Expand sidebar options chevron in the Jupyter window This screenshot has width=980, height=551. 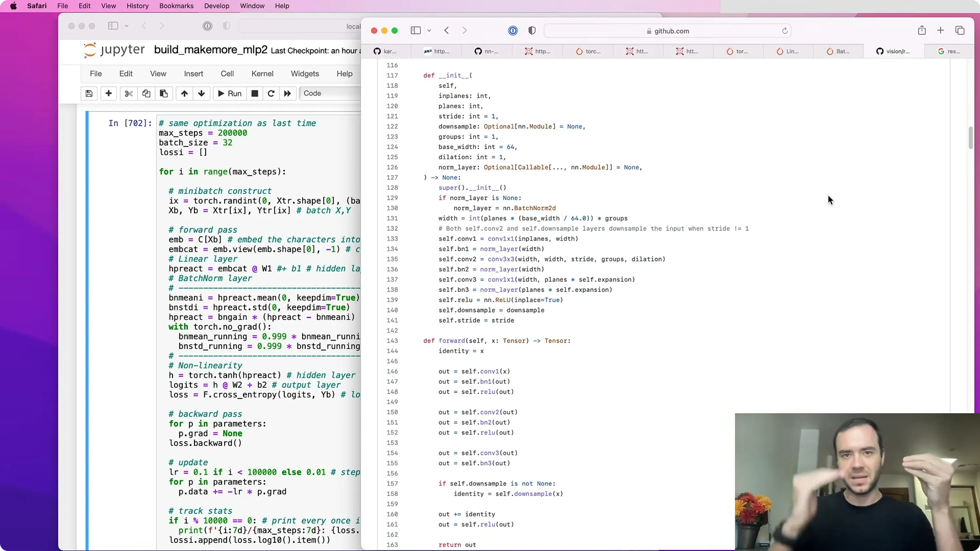[127, 26]
